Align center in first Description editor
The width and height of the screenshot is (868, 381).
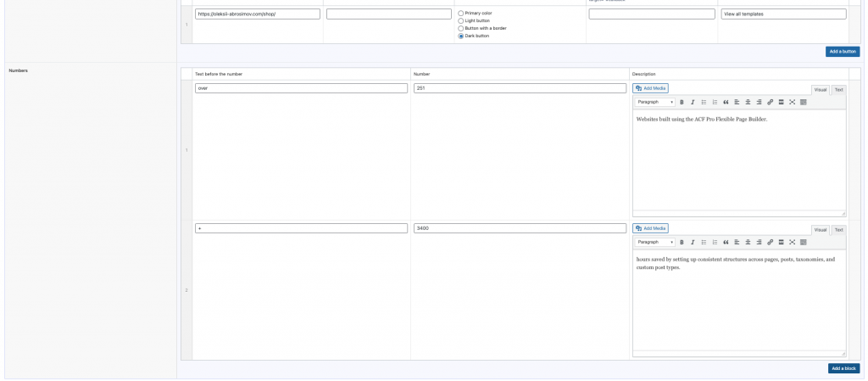tap(748, 103)
